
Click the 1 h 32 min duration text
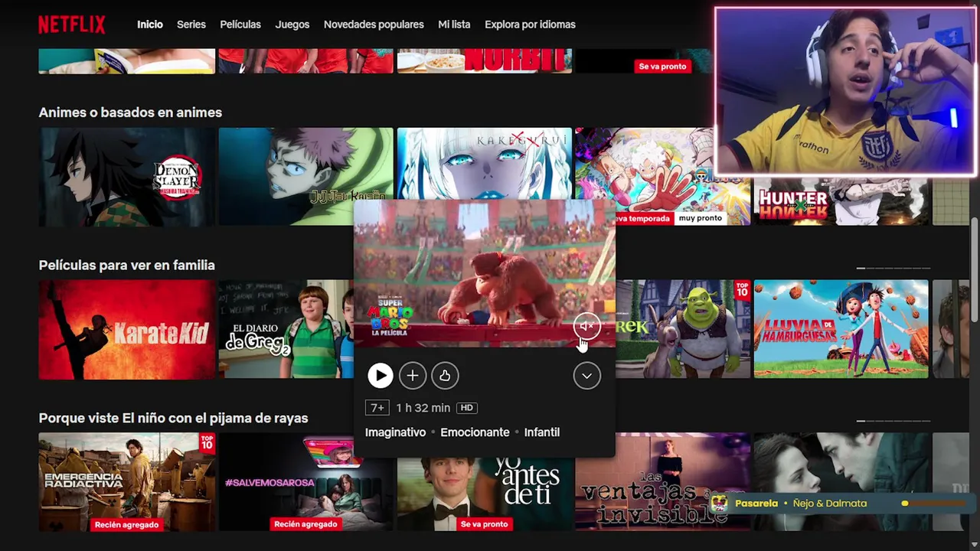(423, 408)
